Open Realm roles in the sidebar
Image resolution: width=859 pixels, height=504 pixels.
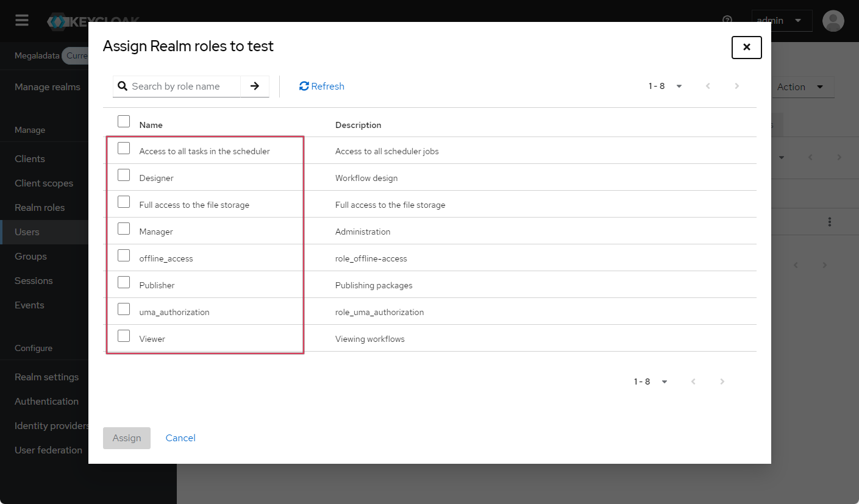[x=40, y=207]
